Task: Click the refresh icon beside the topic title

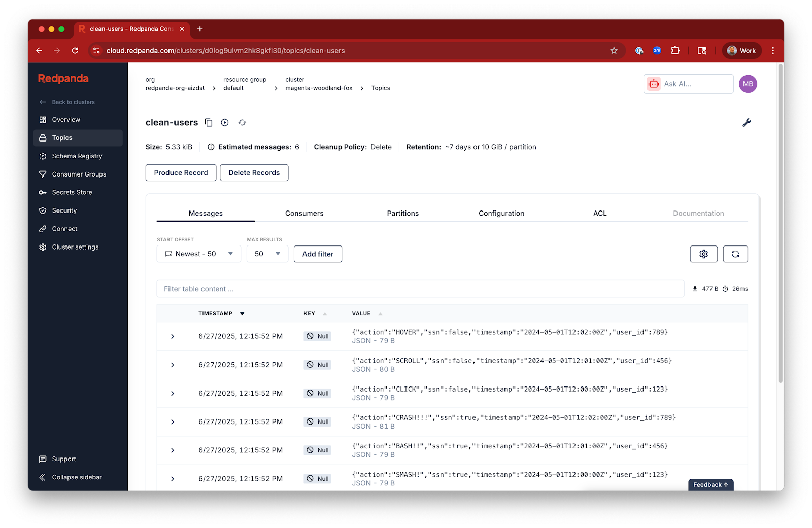Action: (242, 122)
